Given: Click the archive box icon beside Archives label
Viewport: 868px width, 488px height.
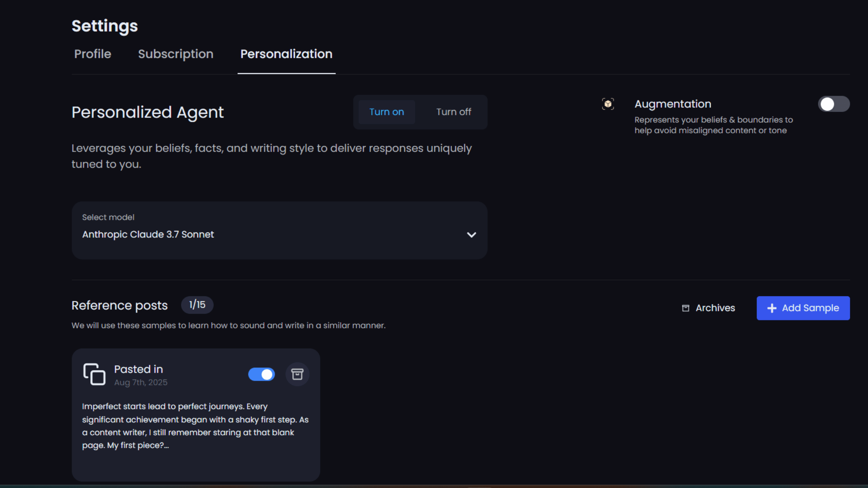Looking at the screenshot, I should pyautogui.click(x=686, y=308).
